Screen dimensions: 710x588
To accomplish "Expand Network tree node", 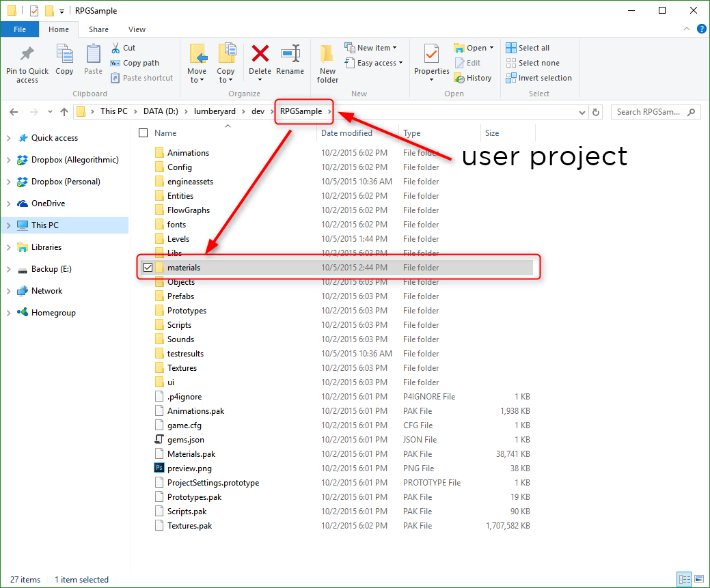I will pos(9,291).
